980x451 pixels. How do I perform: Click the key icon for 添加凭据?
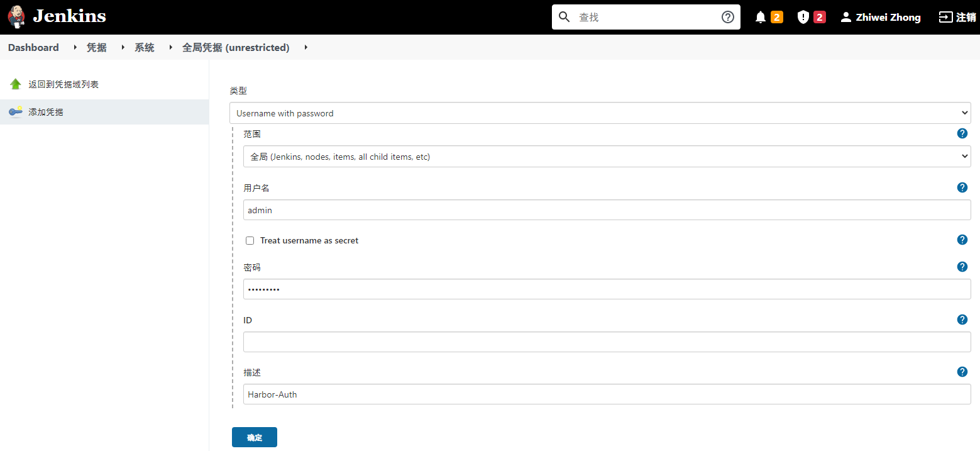pos(16,111)
